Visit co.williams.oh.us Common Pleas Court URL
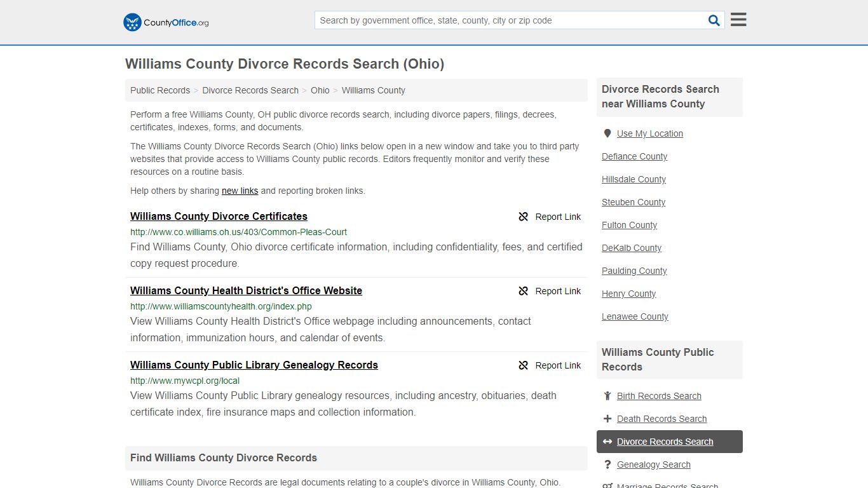Viewport: 868px width, 488px height. (x=238, y=232)
